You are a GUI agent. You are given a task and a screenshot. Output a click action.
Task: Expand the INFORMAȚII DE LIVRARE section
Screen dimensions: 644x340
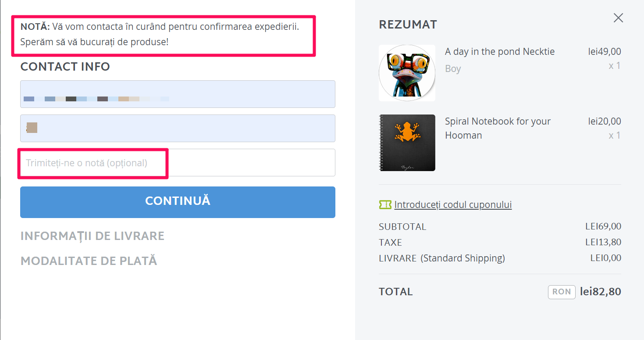click(92, 236)
